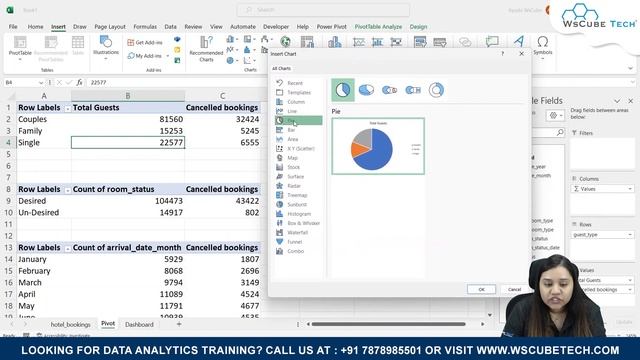The image size is (640, 360).
Task: Click Get Add-ins in ribbon
Action: [145, 42]
